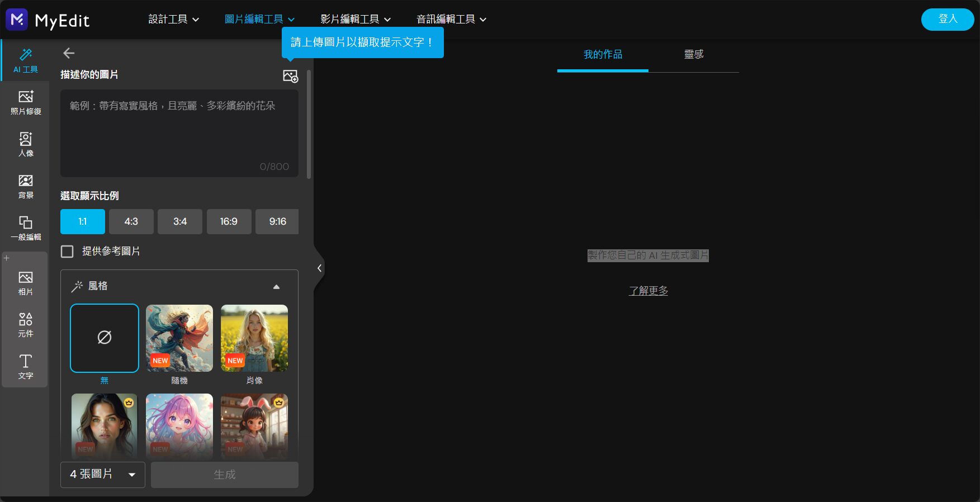The width and height of the screenshot is (980, 502).
Task: Select the 3:4 aspect ratio
Action: pos(180,221)
